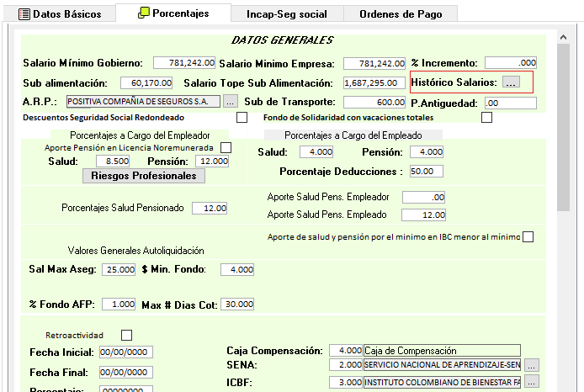Screen dimensions: 584x392
Task: Toggle Descuentos Seguridad Social Redondeado checkbox
Action: point(242,118)
